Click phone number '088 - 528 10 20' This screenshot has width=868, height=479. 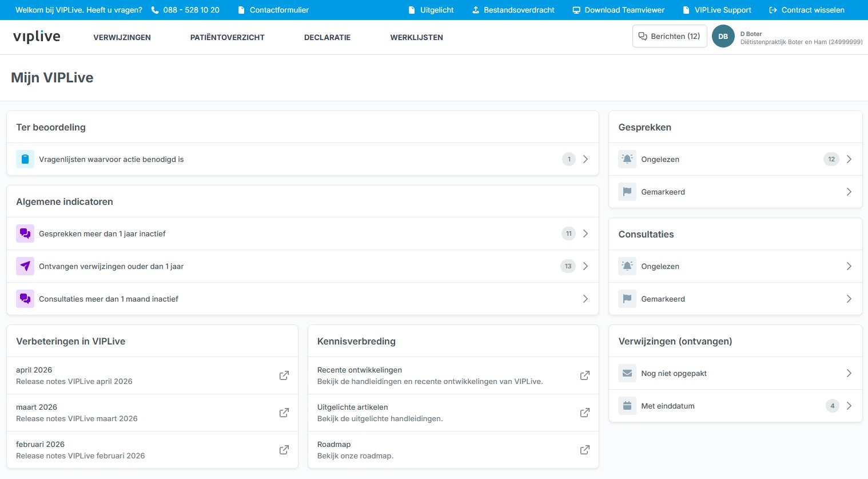click(x=192, y=10)
